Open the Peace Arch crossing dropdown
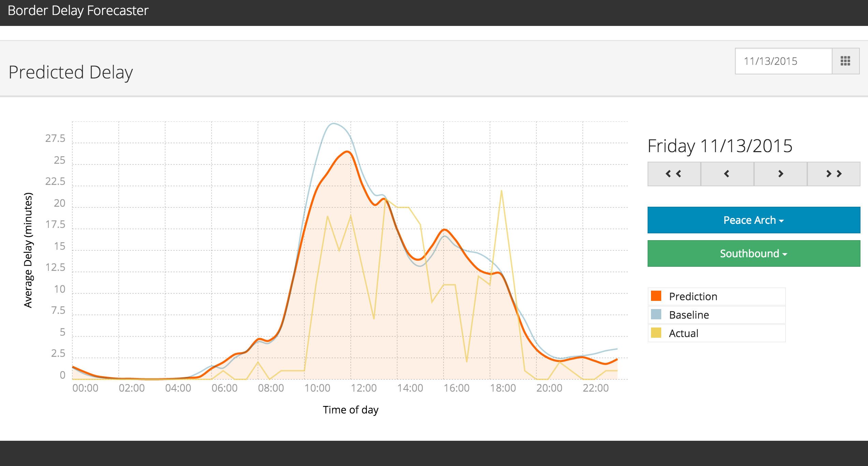Image resolution: width=868 pixels, height=466 pixels. click(749, 220)
